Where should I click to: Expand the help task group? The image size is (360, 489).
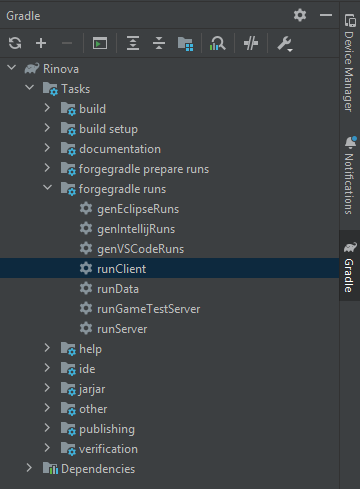point(47,348)
